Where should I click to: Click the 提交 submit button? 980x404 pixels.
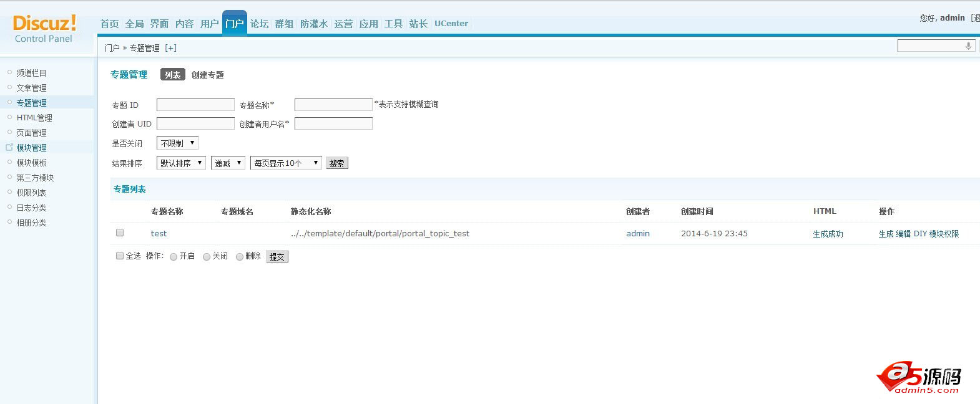[x=277, y=256]
